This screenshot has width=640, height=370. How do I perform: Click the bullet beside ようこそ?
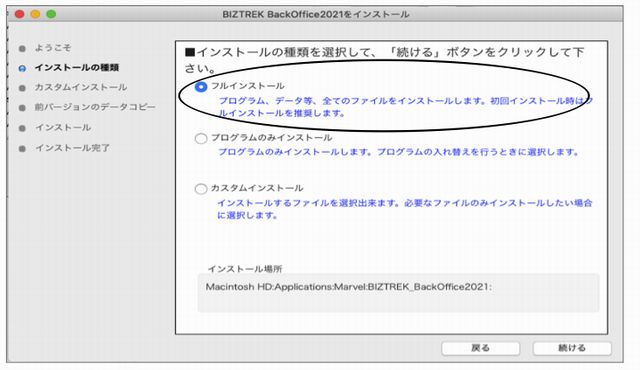pos(22,49)
